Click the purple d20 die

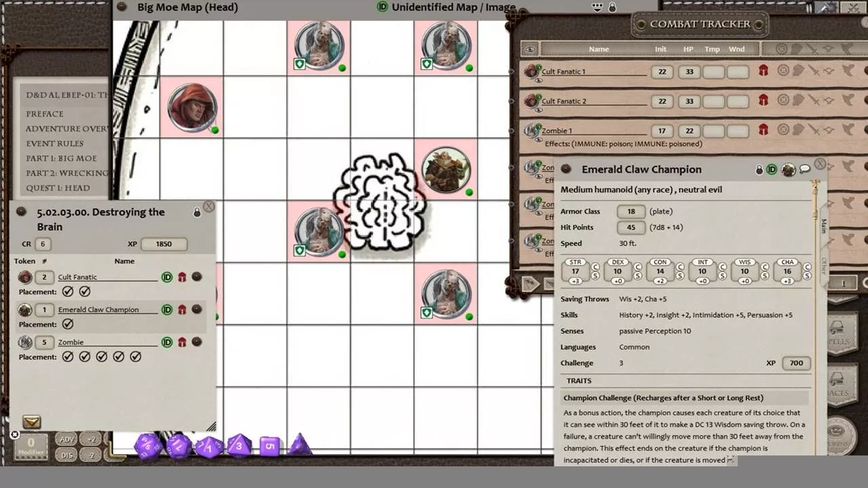[x=148, y=446]
